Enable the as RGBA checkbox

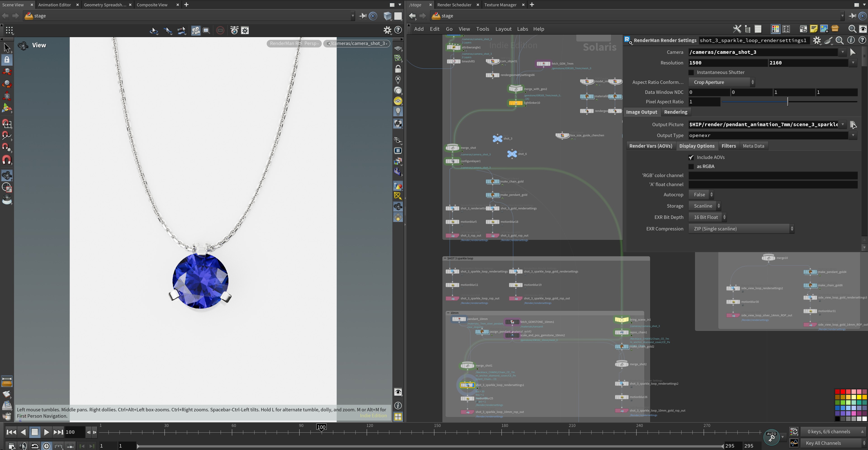691,166
